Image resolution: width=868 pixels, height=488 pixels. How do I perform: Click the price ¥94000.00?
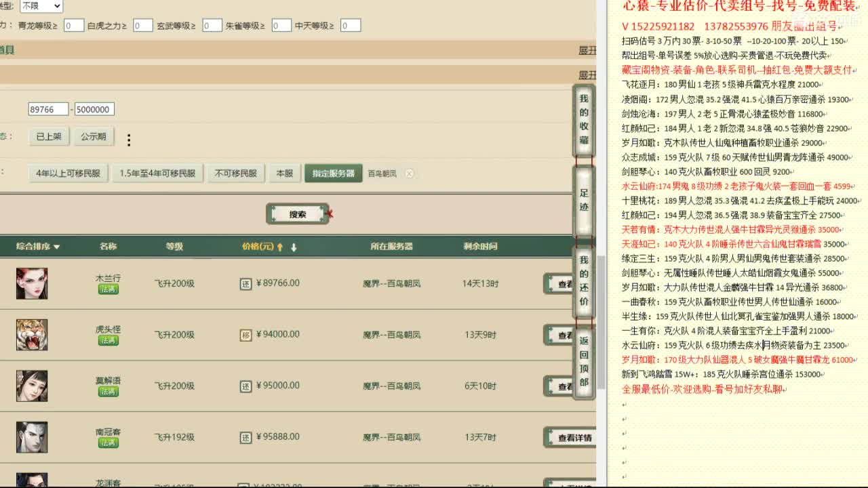pyautogui.click(x=277, y=335)
